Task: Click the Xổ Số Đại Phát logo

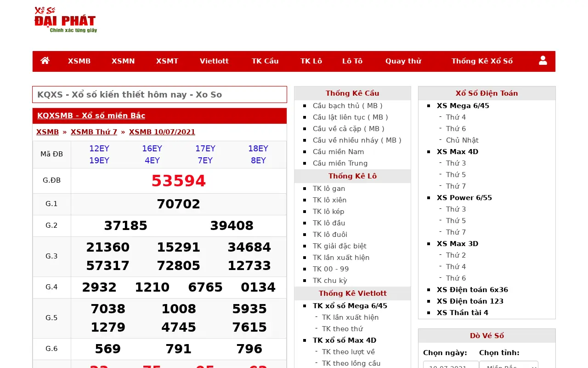Action: tap(65, 20)
